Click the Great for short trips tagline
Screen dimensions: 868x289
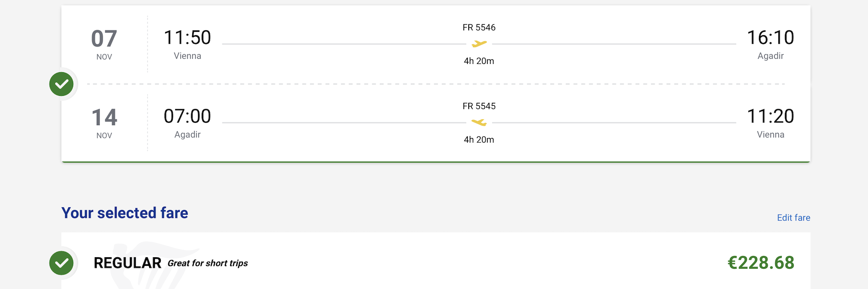(207, 263)
